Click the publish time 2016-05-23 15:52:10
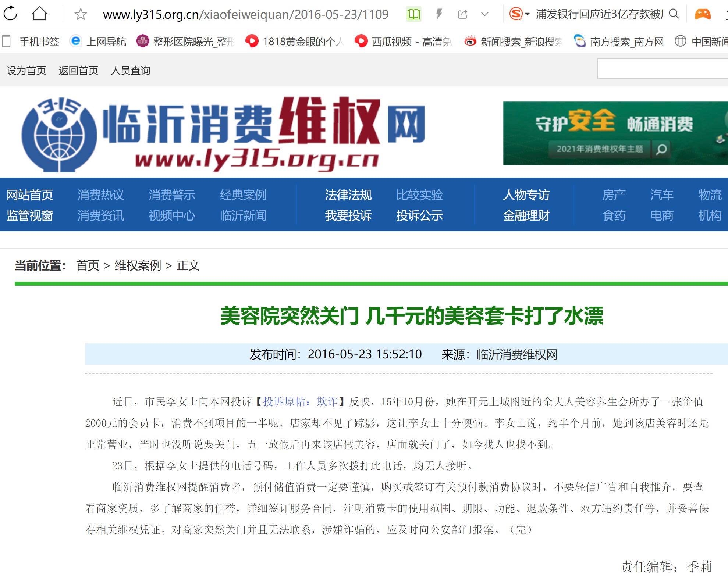The width and height of the screenshot is (728, 579). (365, 354)
